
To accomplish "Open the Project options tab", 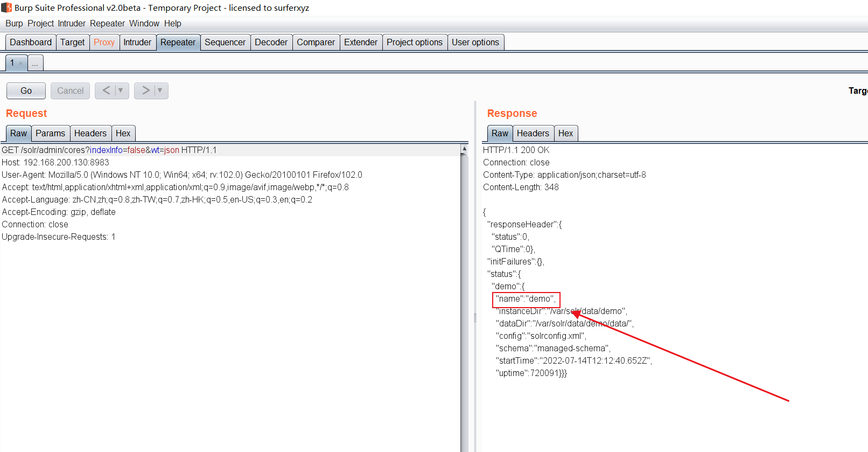I will click(415, 42).
